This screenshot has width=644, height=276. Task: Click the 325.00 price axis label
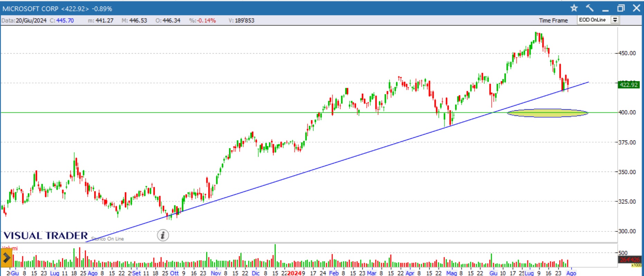click(627, 202)
